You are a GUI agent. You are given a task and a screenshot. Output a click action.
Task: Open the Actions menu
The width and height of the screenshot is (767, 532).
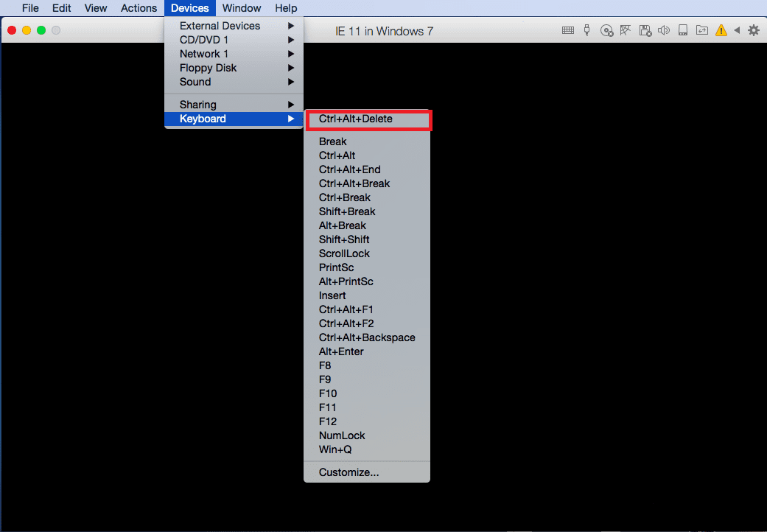coord(139,8)
